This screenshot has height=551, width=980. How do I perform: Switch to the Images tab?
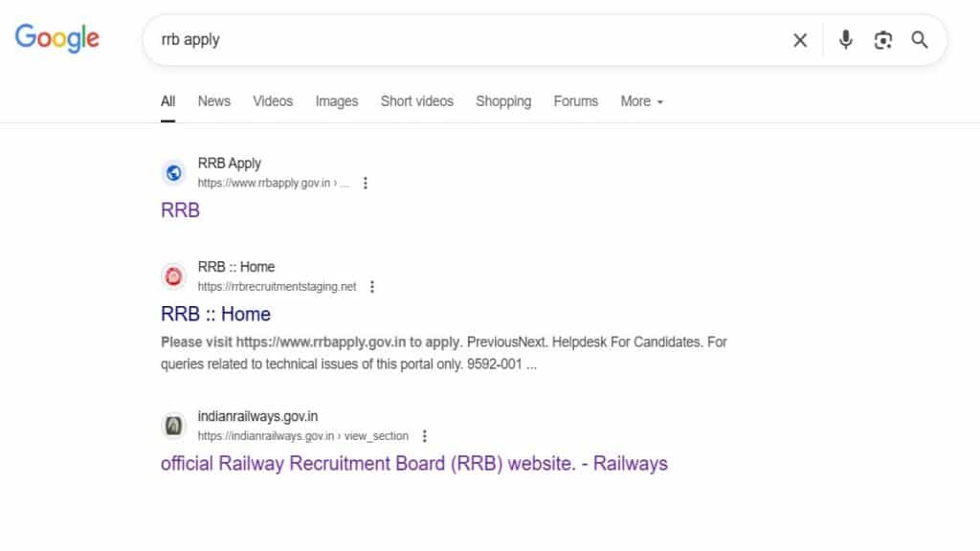point(337,101)
